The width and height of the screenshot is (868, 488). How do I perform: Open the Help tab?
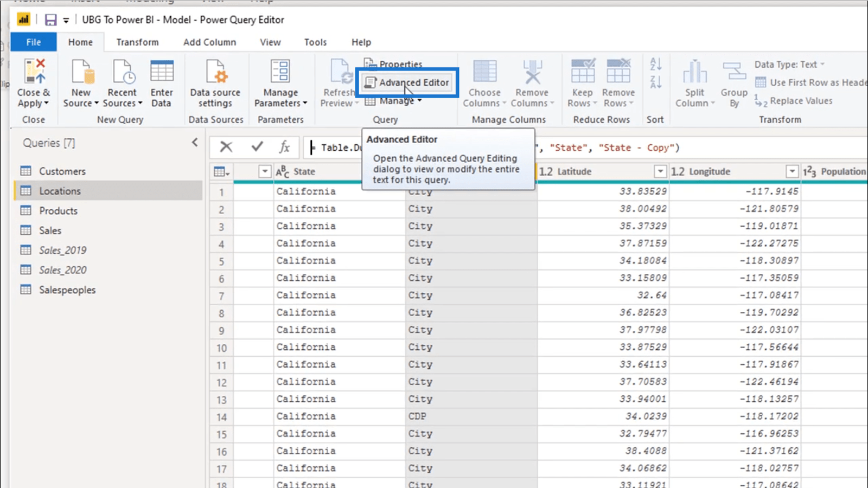tap(361, 42)
